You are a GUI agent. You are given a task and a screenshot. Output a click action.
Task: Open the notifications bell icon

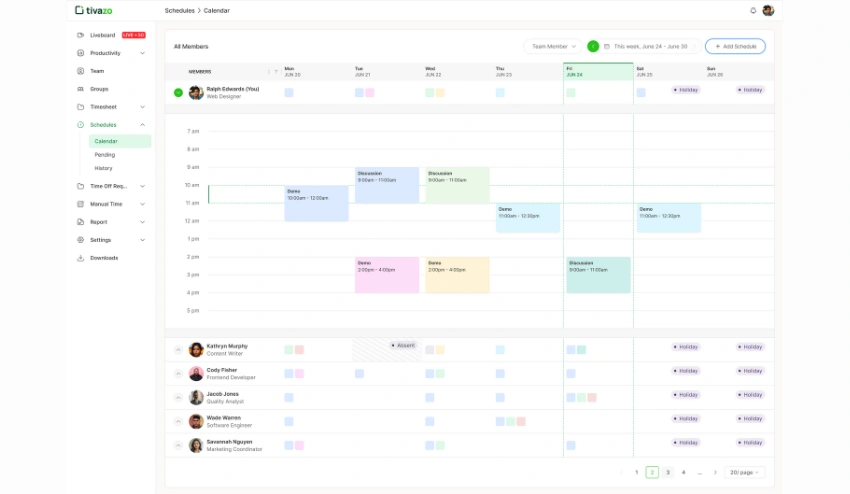(x=753, y=10)
